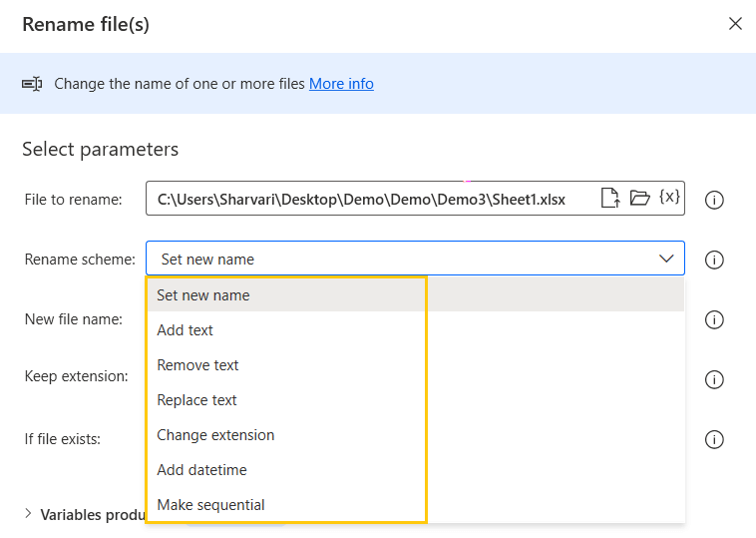The height and width of the screenshot is (538, 756).
Task: Choose Replace text option
Action: tap(415, 400)
